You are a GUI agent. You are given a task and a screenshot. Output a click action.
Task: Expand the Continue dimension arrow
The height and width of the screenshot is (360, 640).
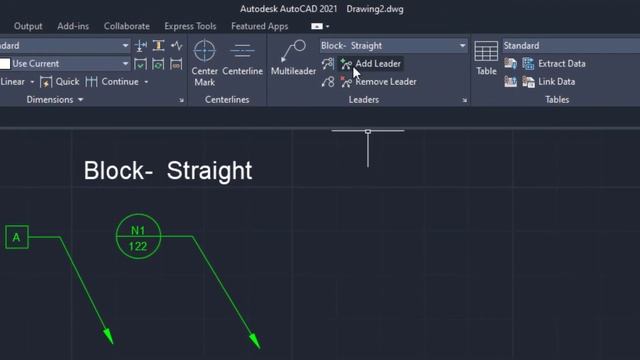146,82
